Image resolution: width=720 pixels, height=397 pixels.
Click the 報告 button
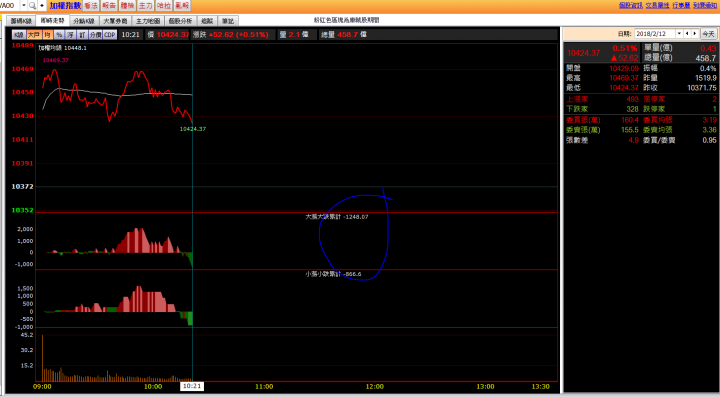(x=109, y=6)
